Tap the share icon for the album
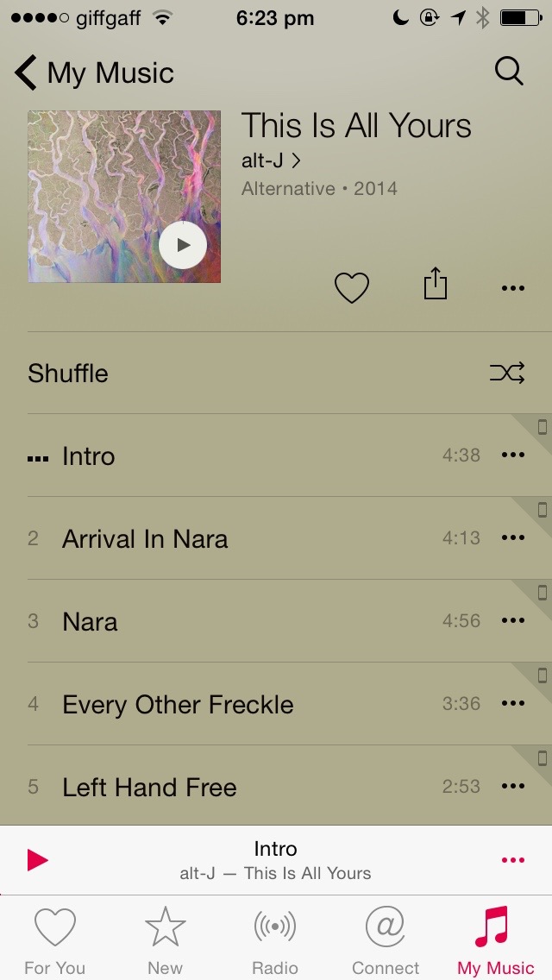Image resolution: width=552 pixels, height=980 pixels. [x=435, y=284]
